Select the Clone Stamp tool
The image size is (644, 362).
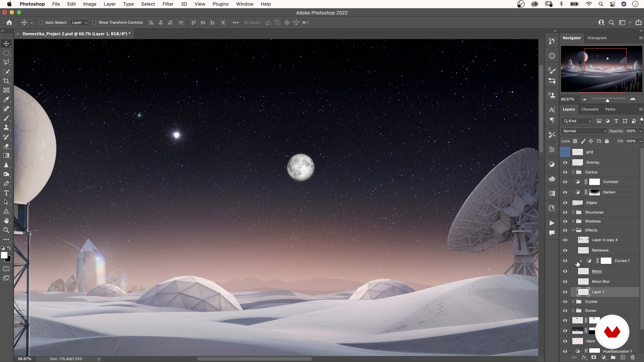[x=6, y=127]
